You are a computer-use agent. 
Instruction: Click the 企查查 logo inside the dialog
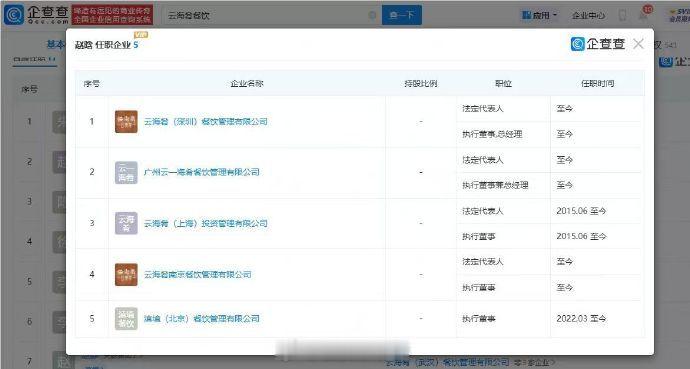click(598, 44)
